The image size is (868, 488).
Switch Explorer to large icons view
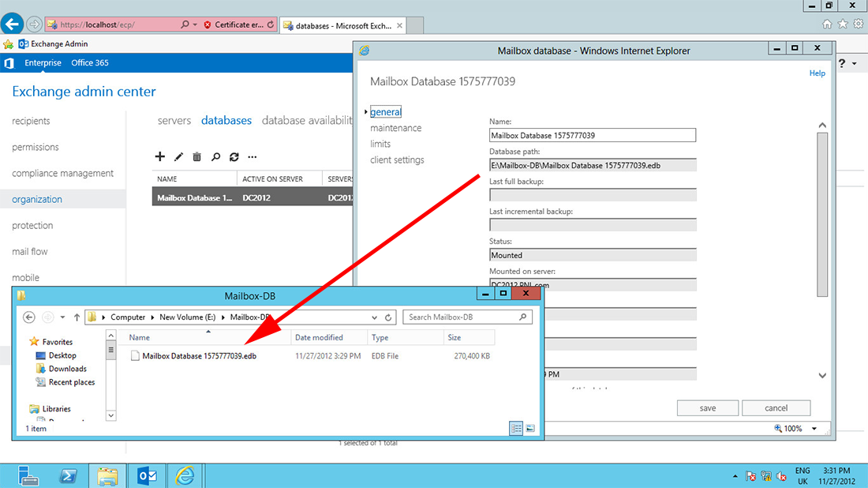click(x=530, y=428)
